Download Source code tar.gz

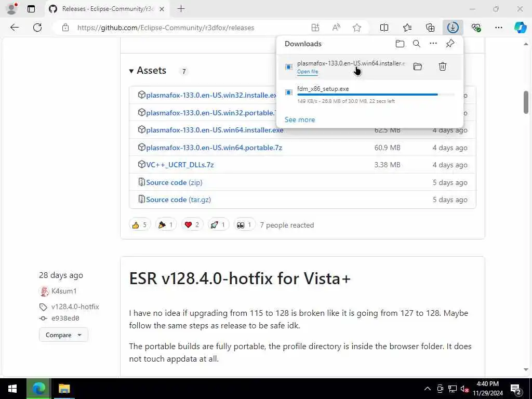click(x=179, y=200)
